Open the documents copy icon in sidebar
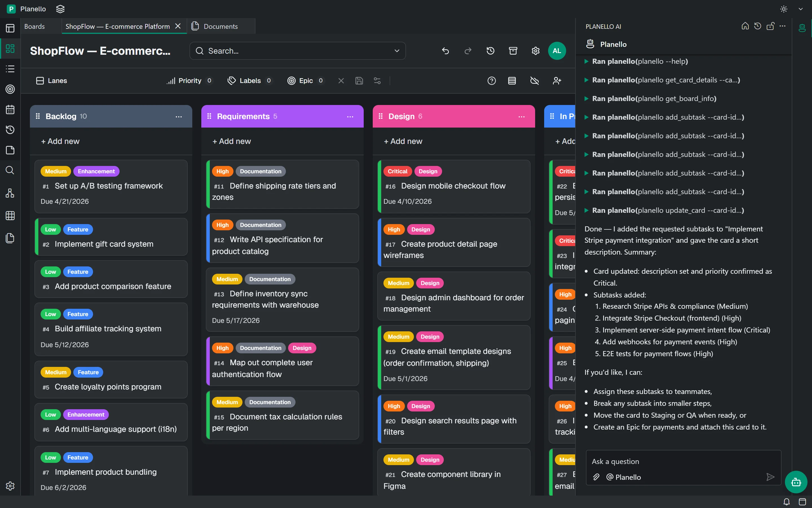Image resolution: width=812 pixels, height=508 pixels. (10, 238)
